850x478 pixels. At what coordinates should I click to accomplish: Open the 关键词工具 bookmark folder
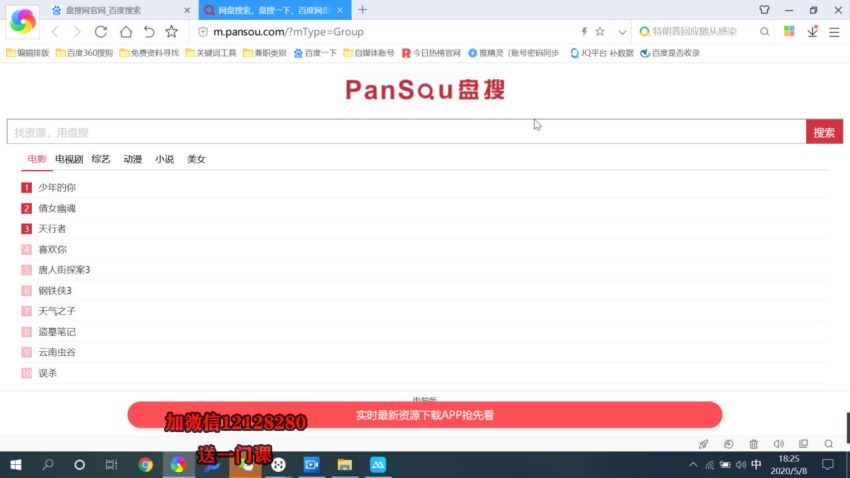[211, 53]
